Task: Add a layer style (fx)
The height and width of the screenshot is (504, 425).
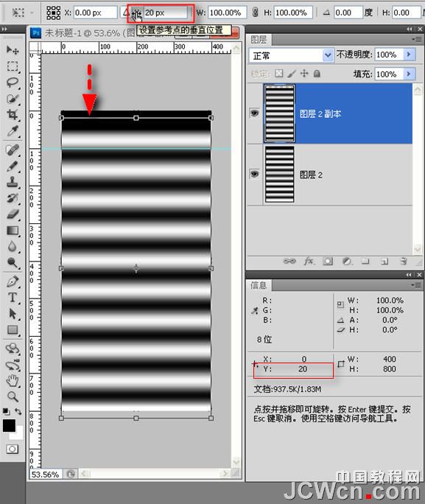Action: [x=309, y=262]
